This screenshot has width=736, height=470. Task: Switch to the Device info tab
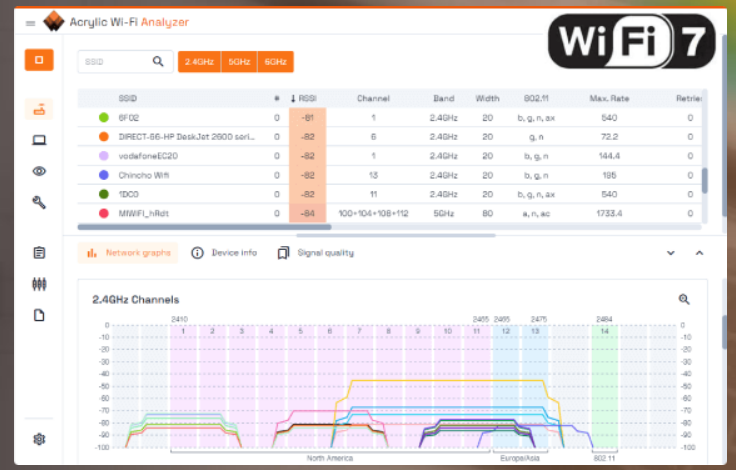224,253
